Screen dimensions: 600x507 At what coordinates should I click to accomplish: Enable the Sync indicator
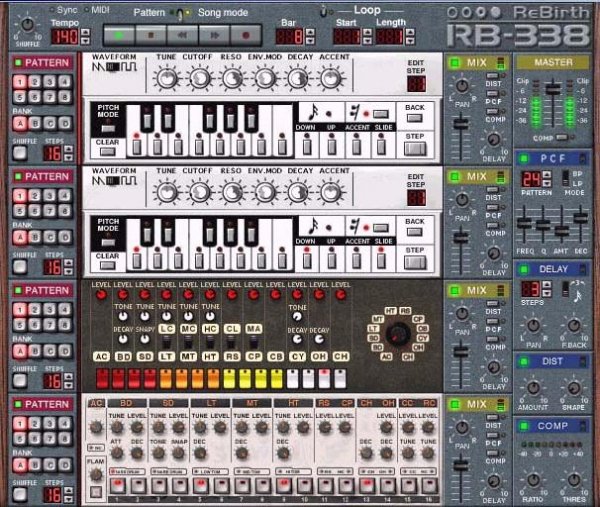(x=52, y=10)
